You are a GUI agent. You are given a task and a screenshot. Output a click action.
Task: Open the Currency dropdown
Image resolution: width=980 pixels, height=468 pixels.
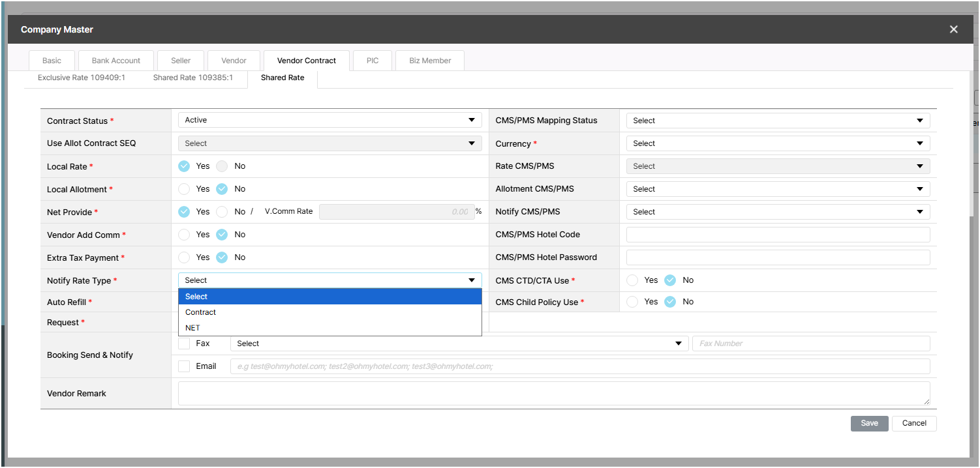point(778,143)
